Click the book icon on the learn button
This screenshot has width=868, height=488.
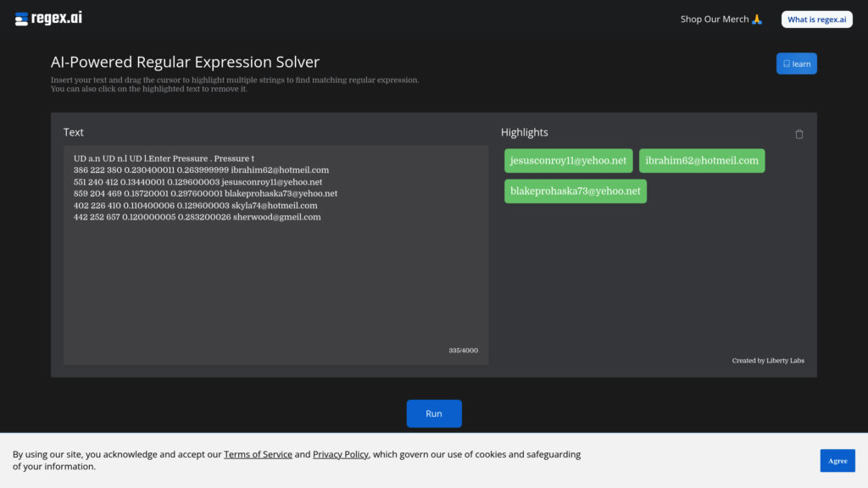(787, 63)
